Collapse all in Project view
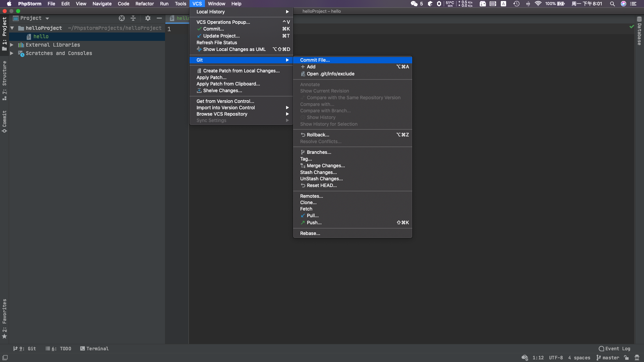Screen dimensions: 644x362 pos(133,18)
